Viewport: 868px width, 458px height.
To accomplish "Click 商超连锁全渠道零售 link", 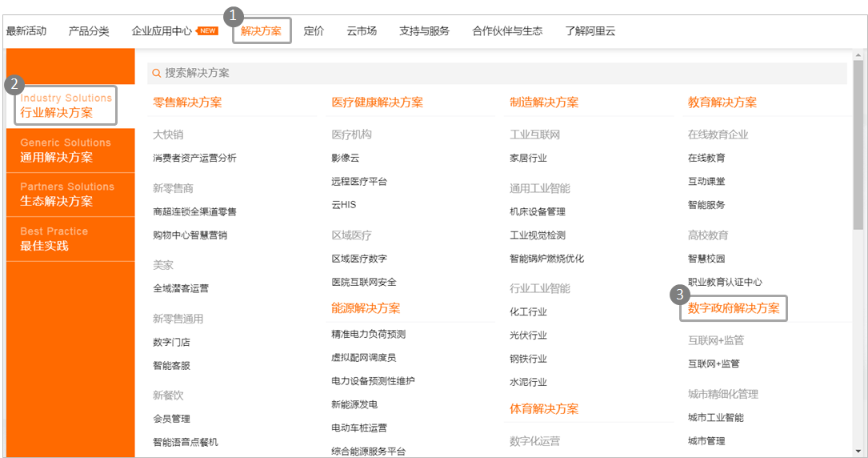I will (194, 211).
